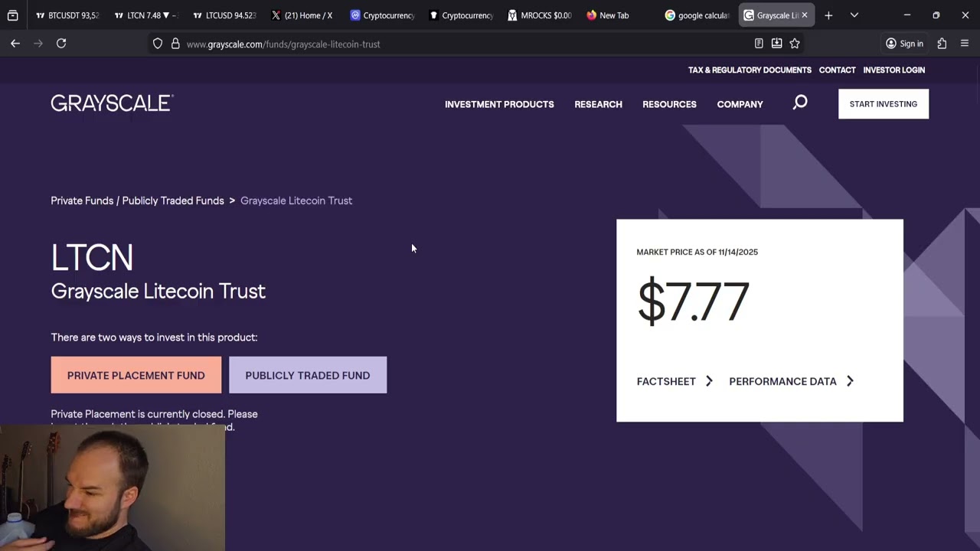This screenshot has height=551, width=980.
Task: Click the tracking protection shield icon
Action: pyautogui.click(x=158, y=44)
